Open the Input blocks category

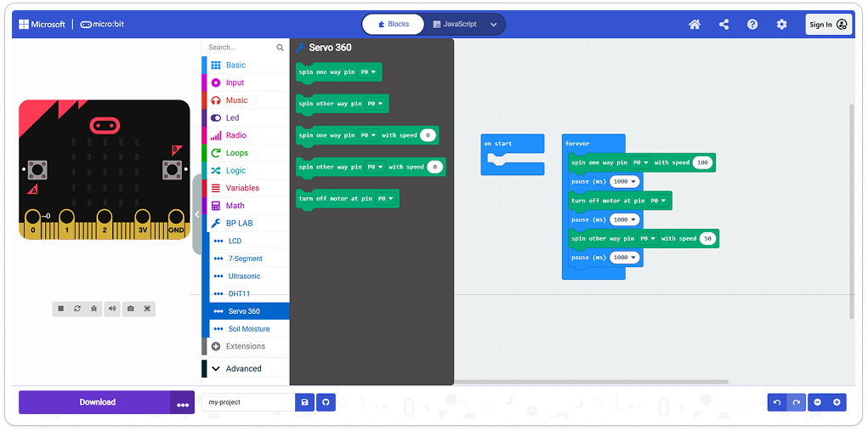point(245,82)
